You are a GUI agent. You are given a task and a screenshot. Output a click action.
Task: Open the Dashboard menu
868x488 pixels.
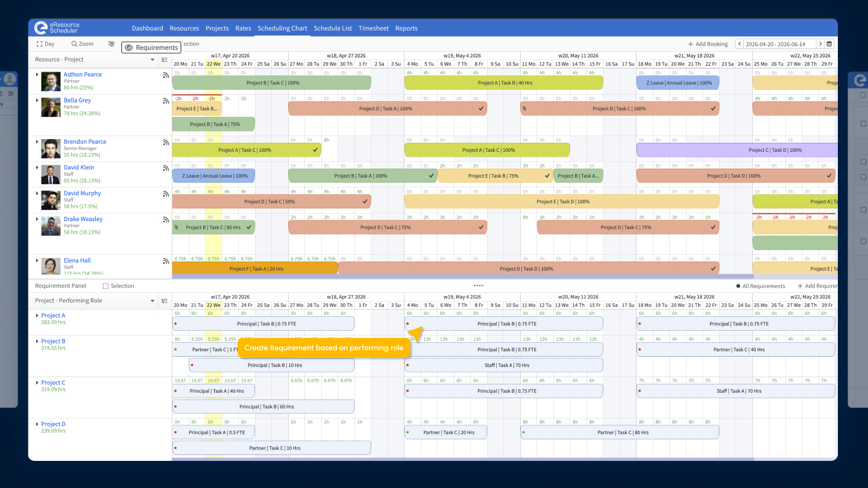[x=148, y=28]
